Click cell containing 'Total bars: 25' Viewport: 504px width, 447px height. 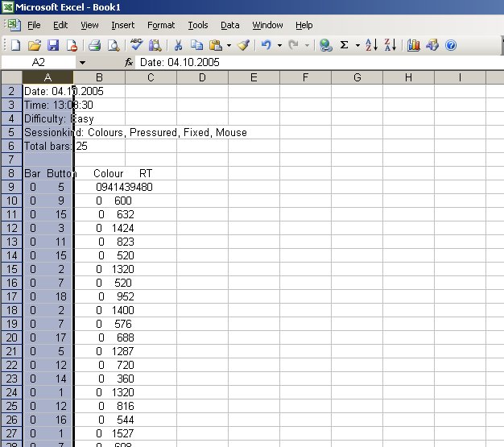click(x=48, y=146)
